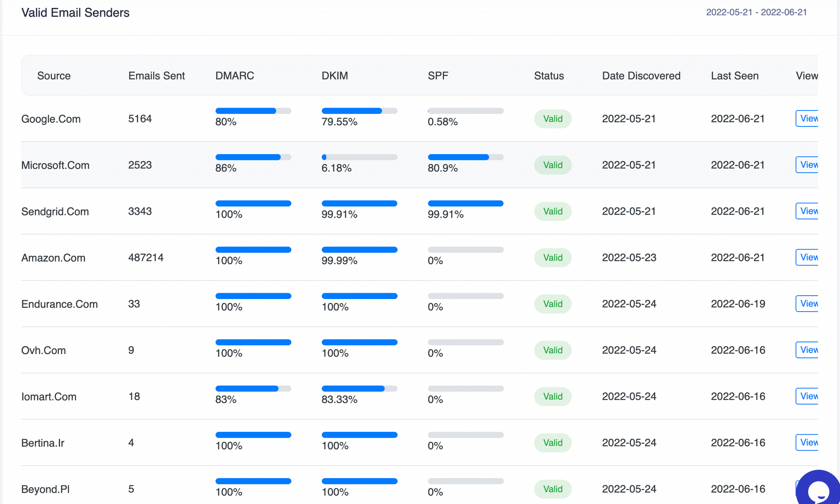This screenshot has height=504, width=840.
Task: Click Google.Com DMARC 80% progress bar
Action: (x=253, y=111)
